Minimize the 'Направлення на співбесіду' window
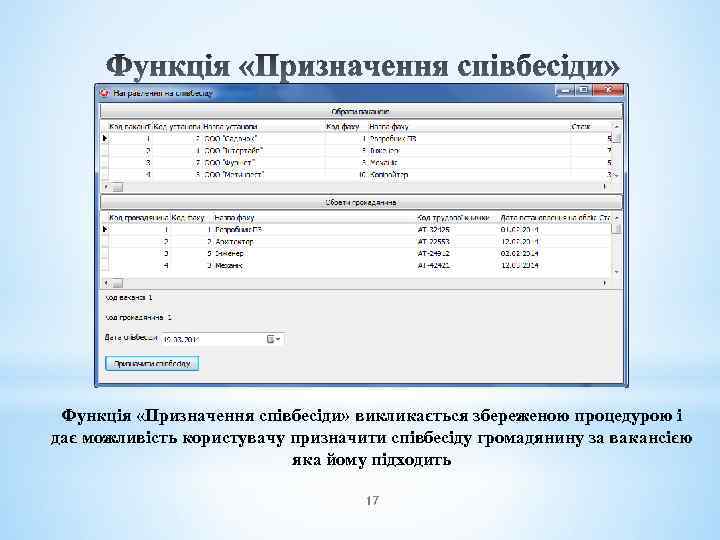720x540 pixels. (565, 90)
